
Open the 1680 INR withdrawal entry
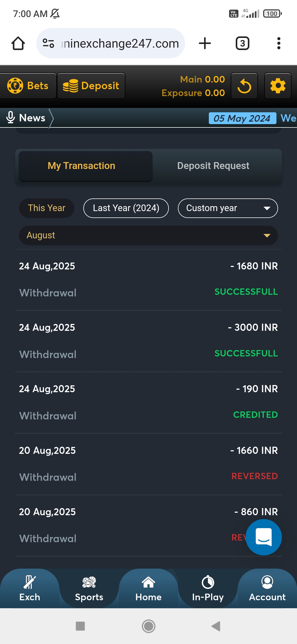pyautogui.click(x=148, y=279)
